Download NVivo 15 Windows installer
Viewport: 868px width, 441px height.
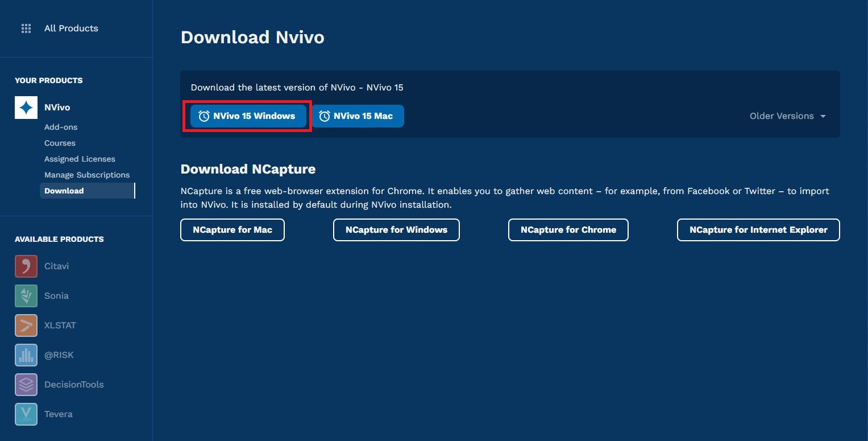pyautogui.click(x=248, y=116)
